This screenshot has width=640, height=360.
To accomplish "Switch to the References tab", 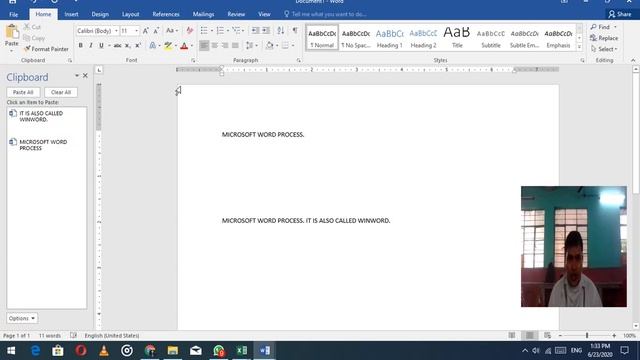I will 166,14.
